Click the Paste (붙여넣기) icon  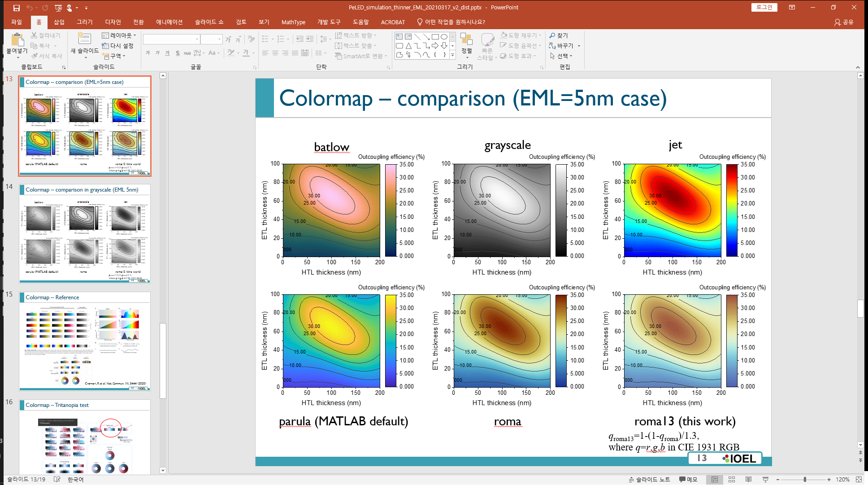tap(17, 40)
